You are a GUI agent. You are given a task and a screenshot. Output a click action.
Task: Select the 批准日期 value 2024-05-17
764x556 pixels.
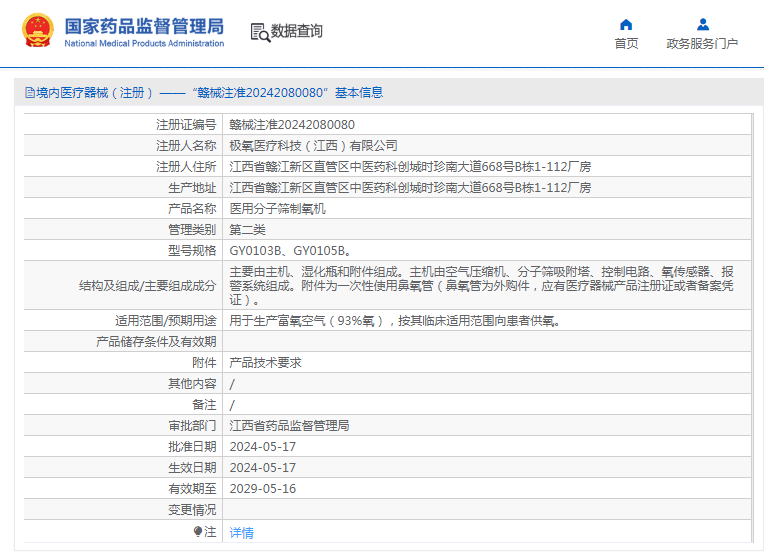point(263,447)
